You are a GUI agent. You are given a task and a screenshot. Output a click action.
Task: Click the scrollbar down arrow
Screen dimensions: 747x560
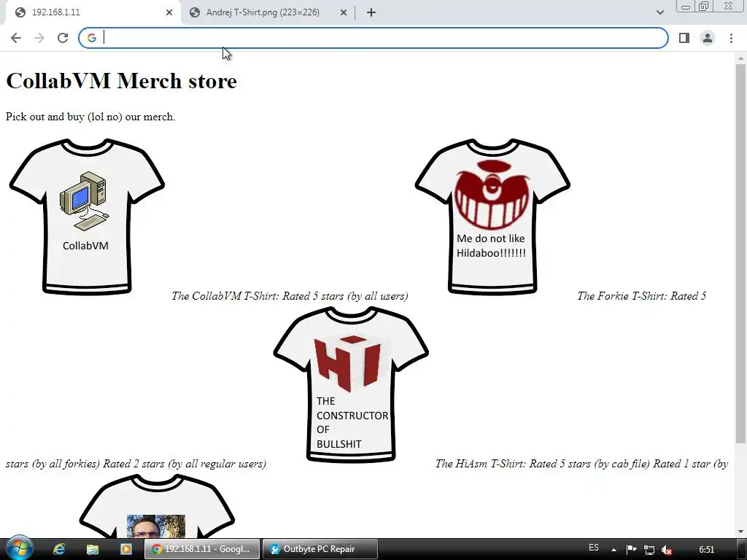pyautogui.click(x=740, y=531)
